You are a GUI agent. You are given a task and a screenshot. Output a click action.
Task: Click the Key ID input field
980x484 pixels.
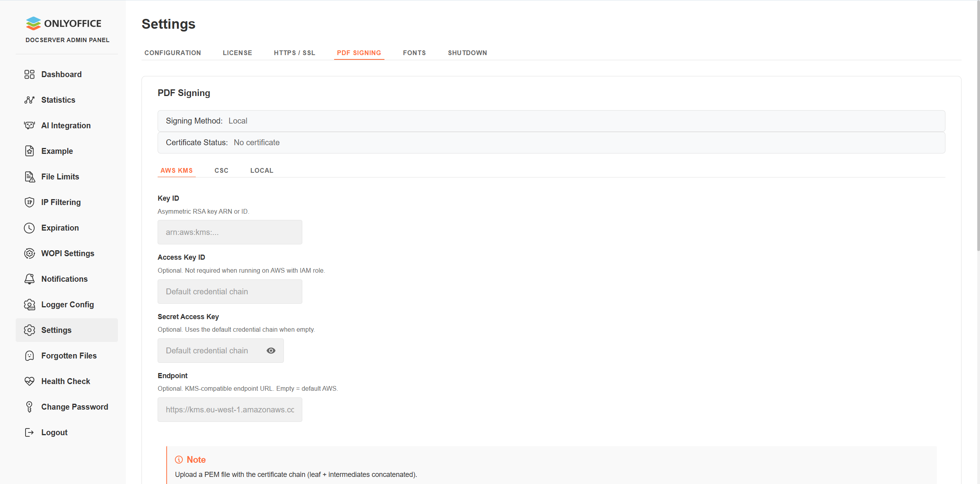230,232
